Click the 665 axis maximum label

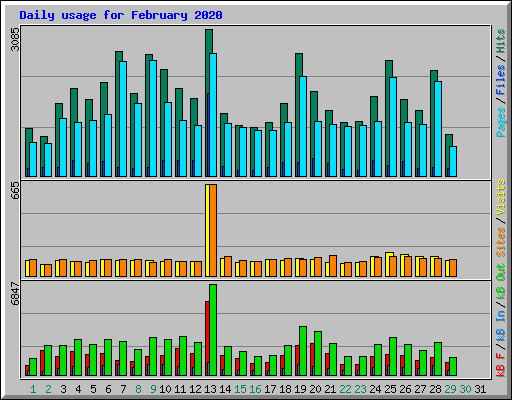coord(15,191)
